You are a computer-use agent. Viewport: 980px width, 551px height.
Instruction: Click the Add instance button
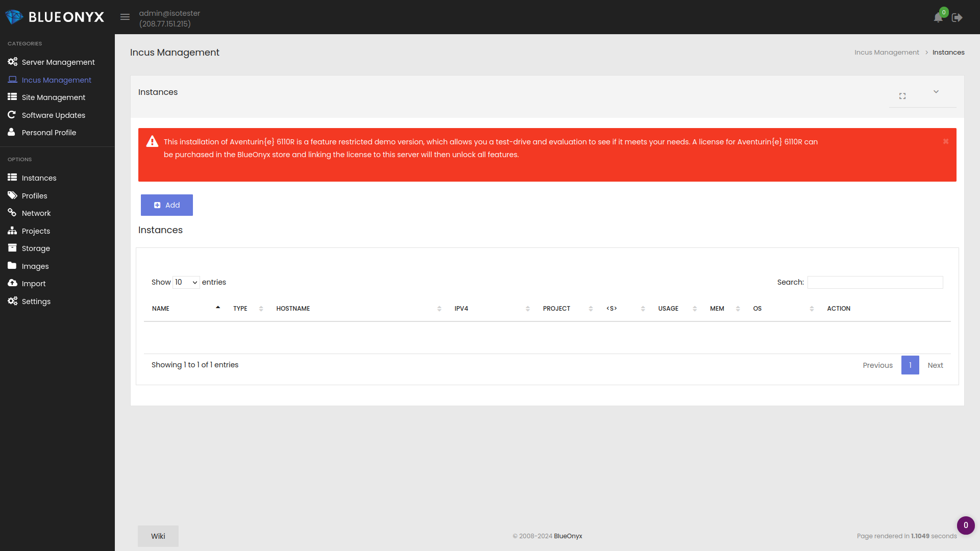click(x=167, y=205)
